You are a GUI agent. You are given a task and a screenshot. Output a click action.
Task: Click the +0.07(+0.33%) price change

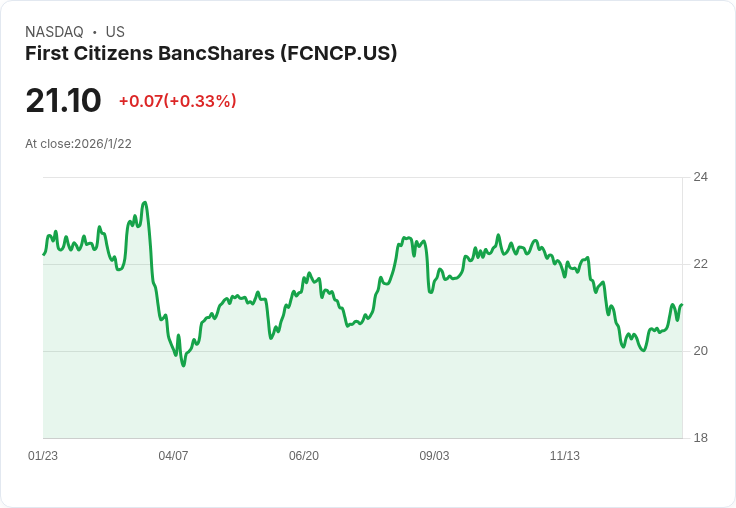click(x=177, y=101)
